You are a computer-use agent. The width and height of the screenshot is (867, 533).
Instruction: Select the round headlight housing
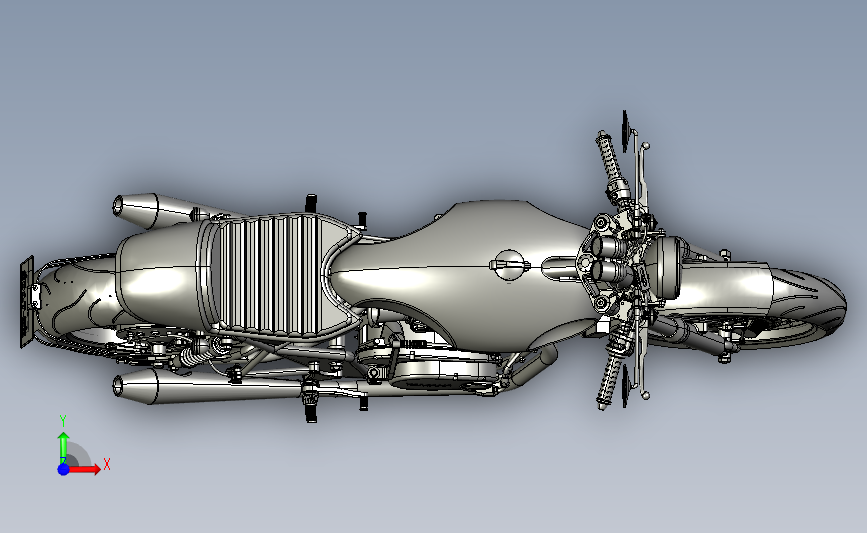(666, 268)
